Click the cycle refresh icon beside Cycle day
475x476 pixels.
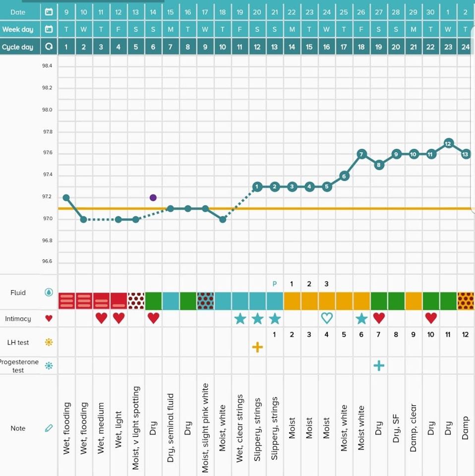(49, 47)
